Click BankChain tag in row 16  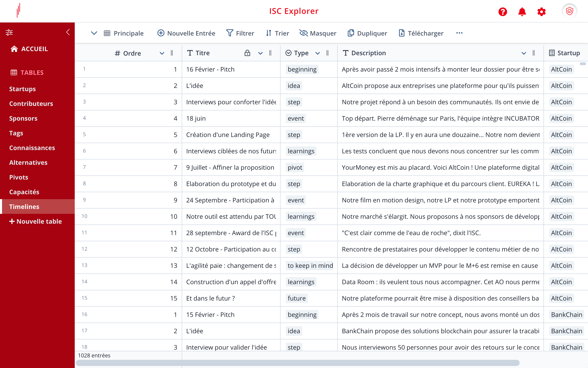(566, 315)
